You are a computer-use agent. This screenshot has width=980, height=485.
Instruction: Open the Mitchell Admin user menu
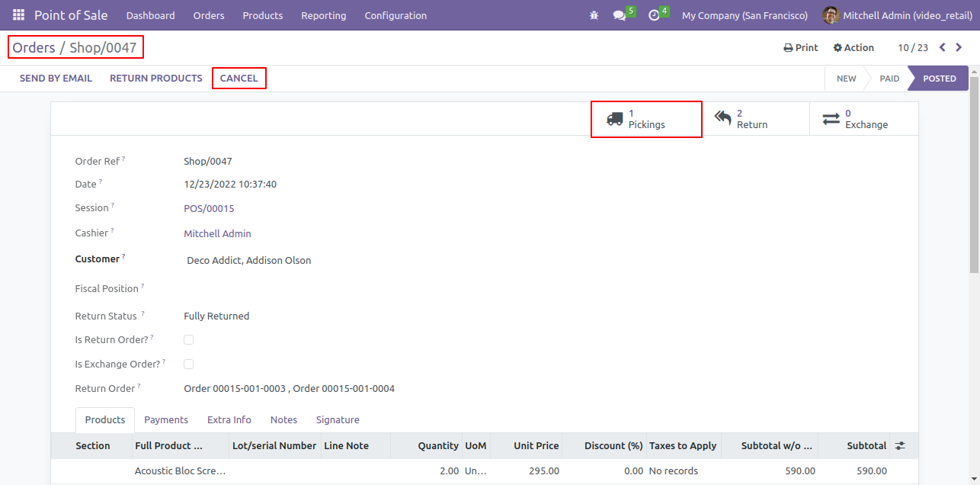[897, 15]
